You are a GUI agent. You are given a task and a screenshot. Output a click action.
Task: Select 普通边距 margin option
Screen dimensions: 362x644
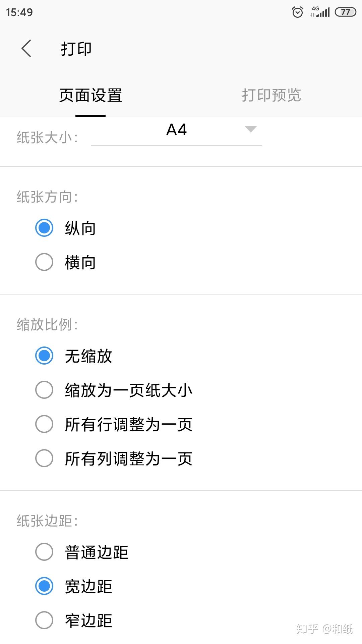(x=44, y=552)
